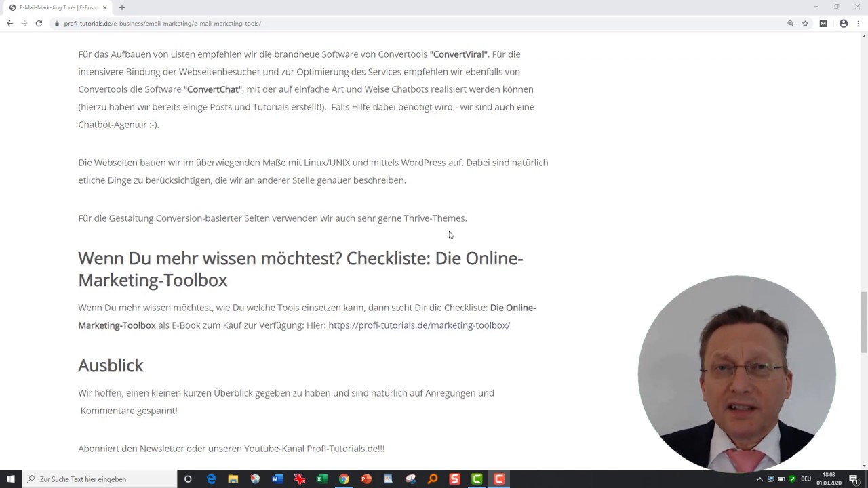Open the clock and date flyout
Viewport: 868px width, 488px height.
(829, 479)
